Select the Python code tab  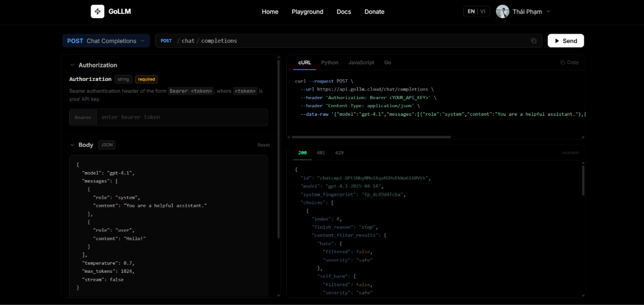[x=330, y=62]
